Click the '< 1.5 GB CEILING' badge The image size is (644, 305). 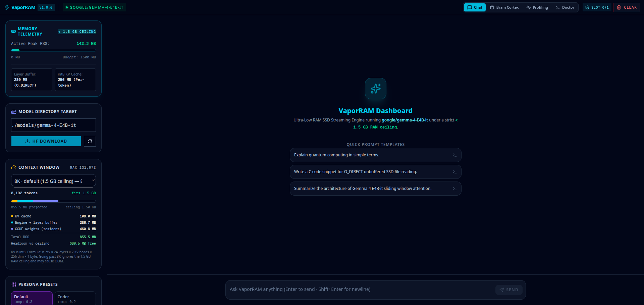pos(77,32)
